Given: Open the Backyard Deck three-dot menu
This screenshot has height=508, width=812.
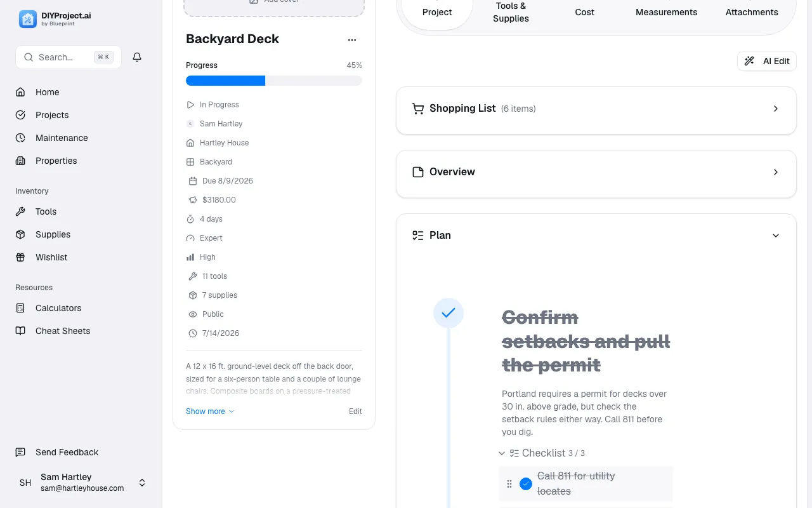Looking at the screenshot, I should tap(352, 39).
